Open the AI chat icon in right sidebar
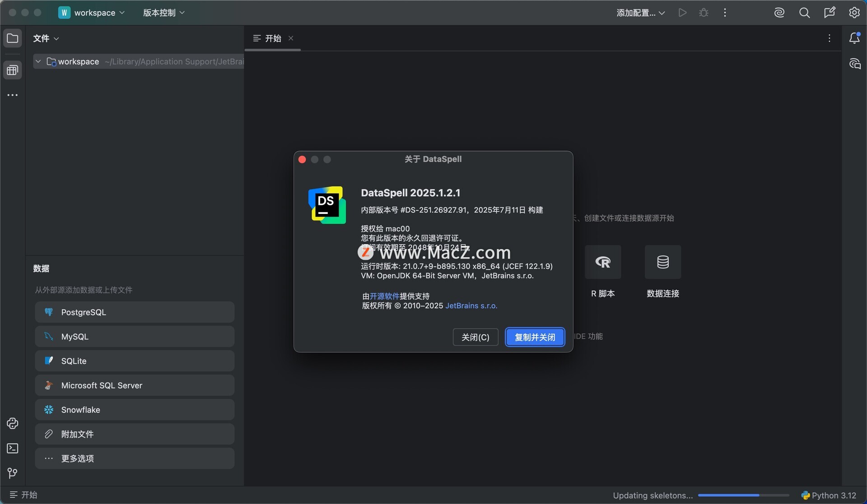Screen dimensions: 867x504 coord(854,64)
